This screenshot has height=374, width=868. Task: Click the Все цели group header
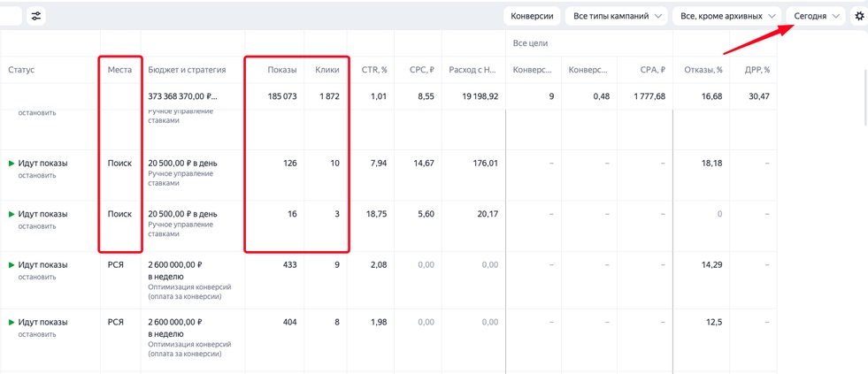pyautogui.click(x=530, y=43)
